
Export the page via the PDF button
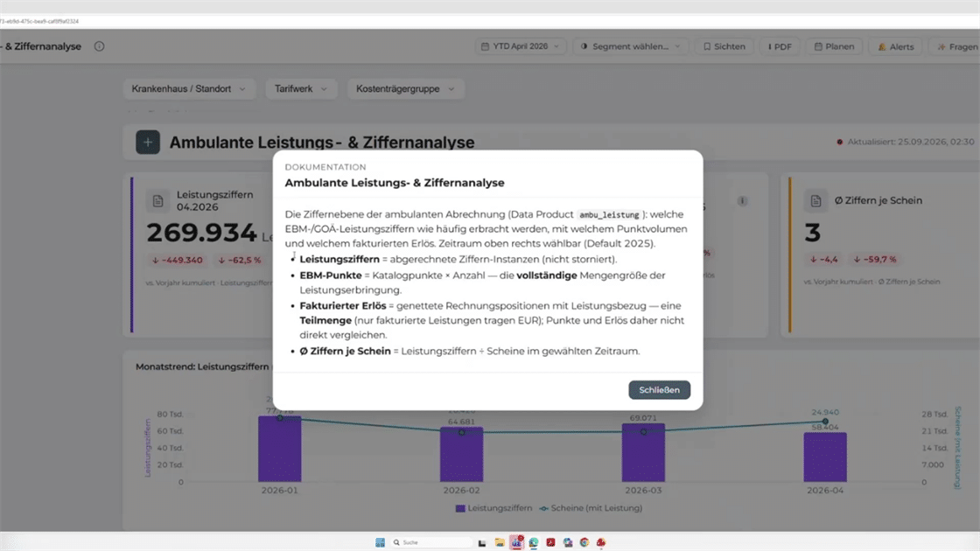tap(780, 46)
